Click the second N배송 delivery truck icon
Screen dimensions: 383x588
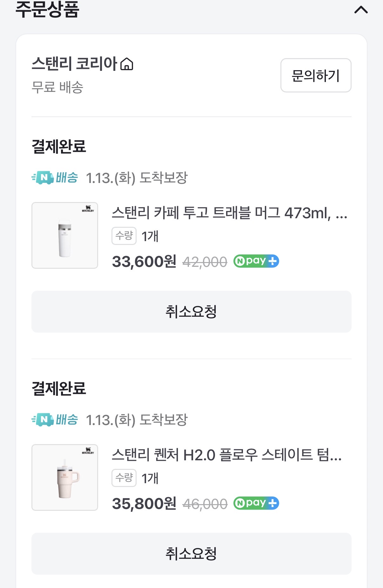point(43,420)
